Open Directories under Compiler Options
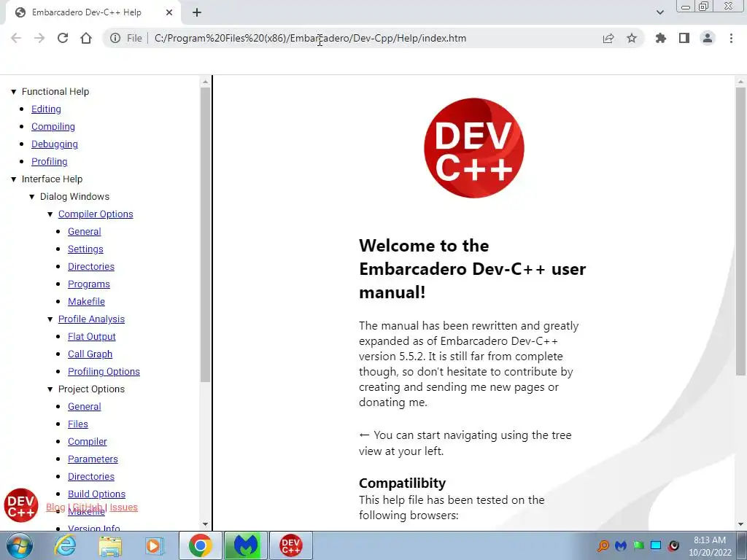The width and height of the screenshot is (747, 560). pyautogui.click(x=91, y=267)
